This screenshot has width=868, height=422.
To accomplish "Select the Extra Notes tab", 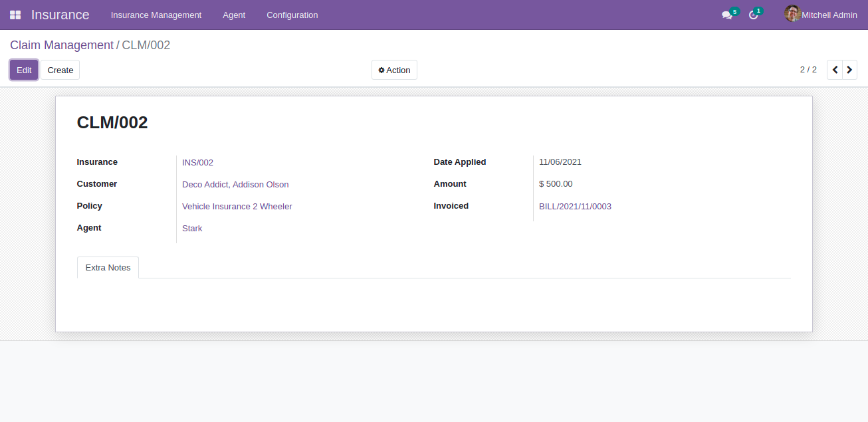I will pyautogui.click(x=108, y=267).
